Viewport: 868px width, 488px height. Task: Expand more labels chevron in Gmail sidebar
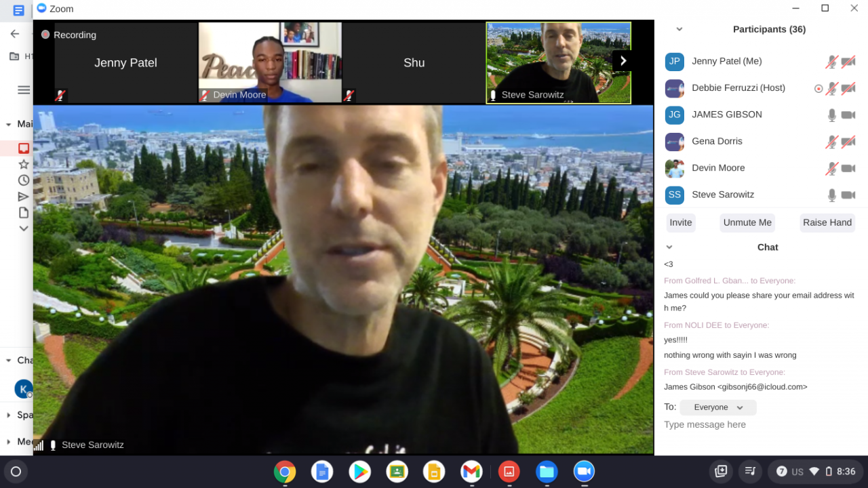[x=24, y=228]
